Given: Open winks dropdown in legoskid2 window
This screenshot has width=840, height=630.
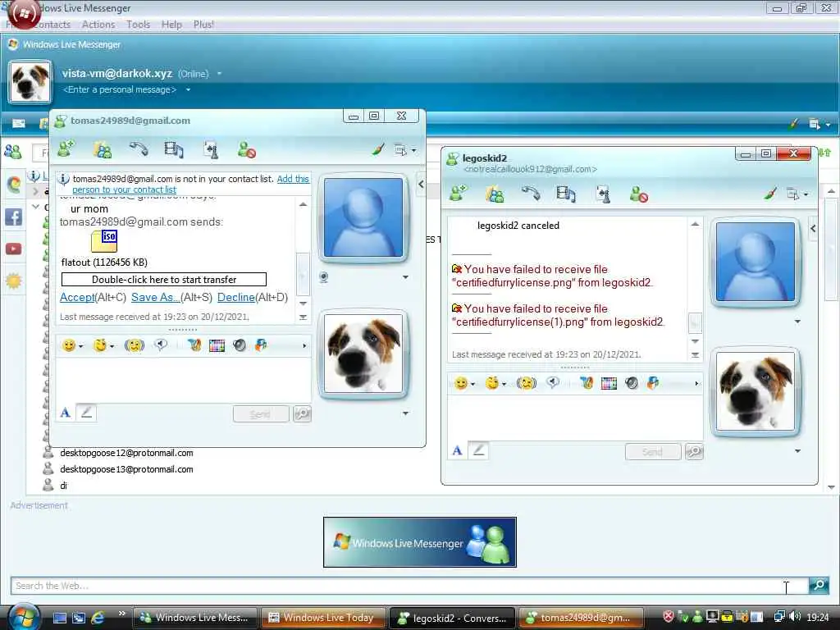Looking at the screenshot, I should pyautogui.click(x=504, y=384).
